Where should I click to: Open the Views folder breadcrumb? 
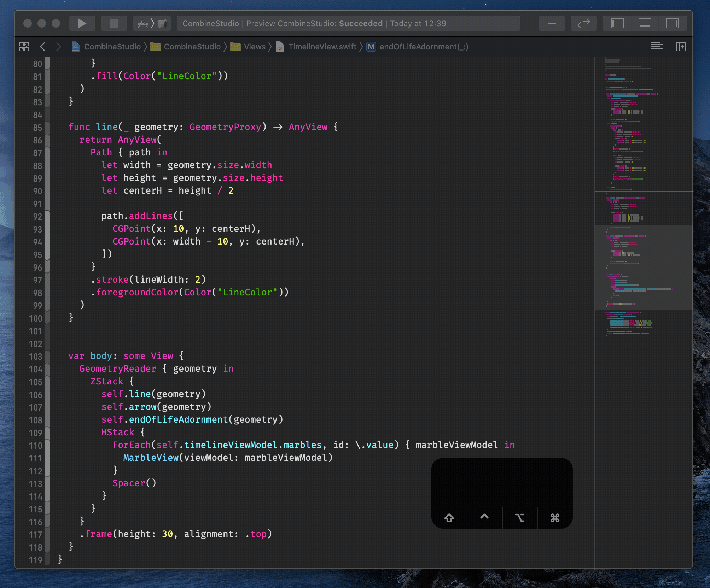coord(254,47)
